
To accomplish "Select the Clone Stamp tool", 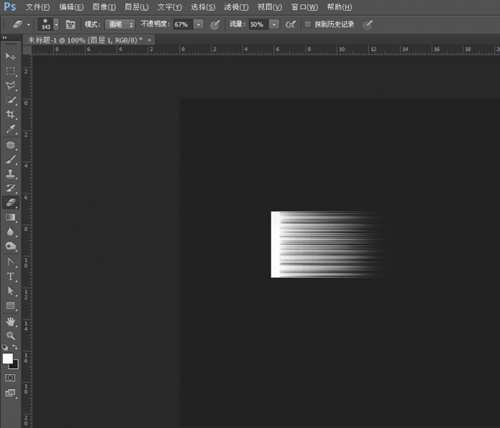I will pos(11,173).
